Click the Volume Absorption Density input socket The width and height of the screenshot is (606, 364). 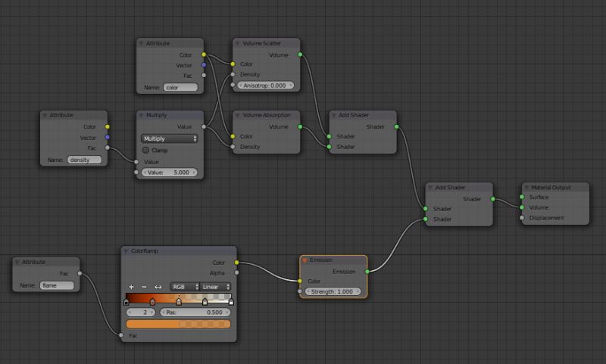click(x=233, y=147)
